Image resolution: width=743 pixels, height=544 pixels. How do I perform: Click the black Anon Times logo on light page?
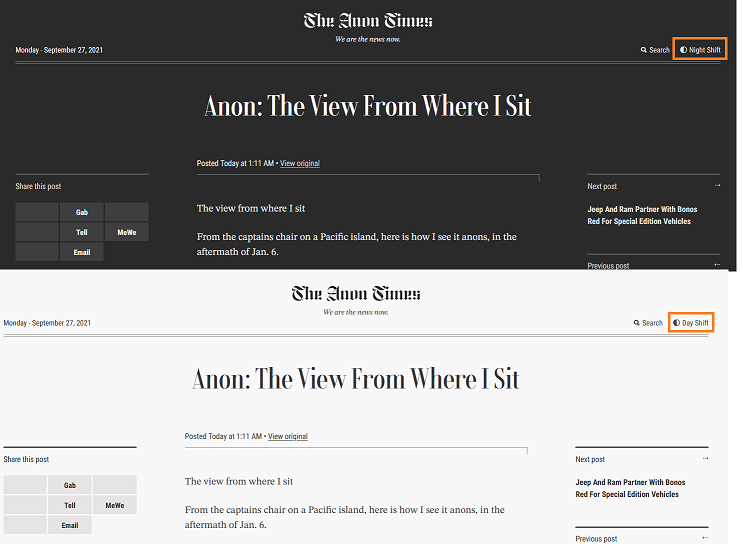click(x=356, y=294)
